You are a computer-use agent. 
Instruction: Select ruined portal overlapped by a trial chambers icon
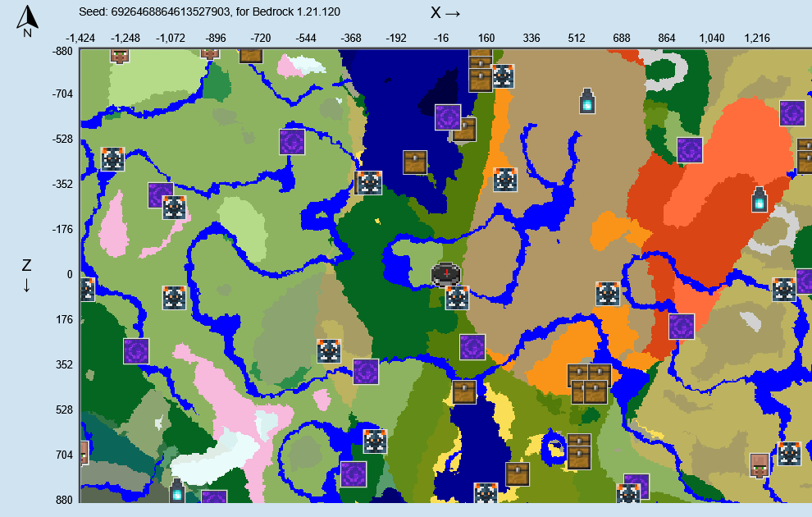point(158,194)
